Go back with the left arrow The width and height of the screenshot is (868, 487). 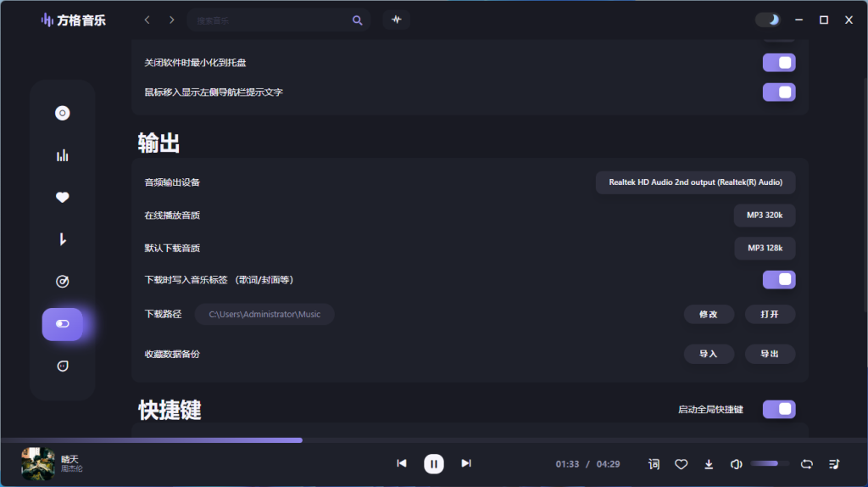pos(147,20)
